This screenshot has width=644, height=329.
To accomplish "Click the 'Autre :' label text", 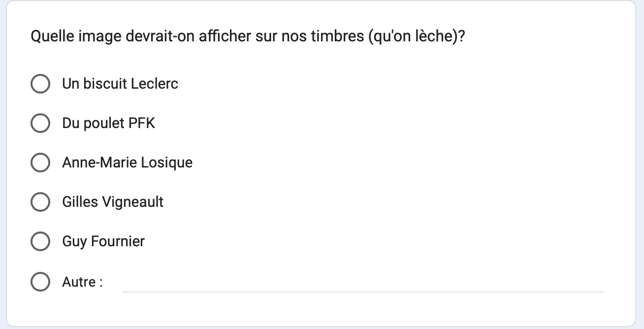I will coord(82,282).
